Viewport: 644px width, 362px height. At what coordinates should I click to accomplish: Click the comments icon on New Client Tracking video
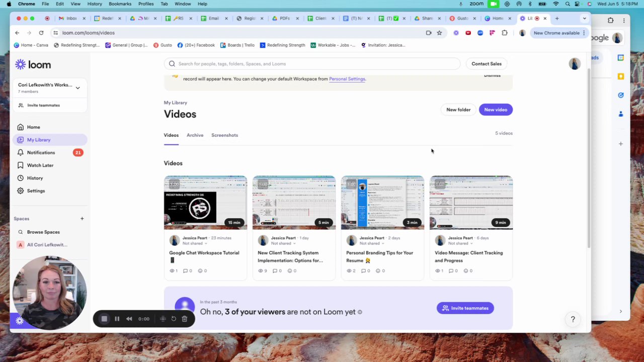pyautogui.click(x=274, y=271)
